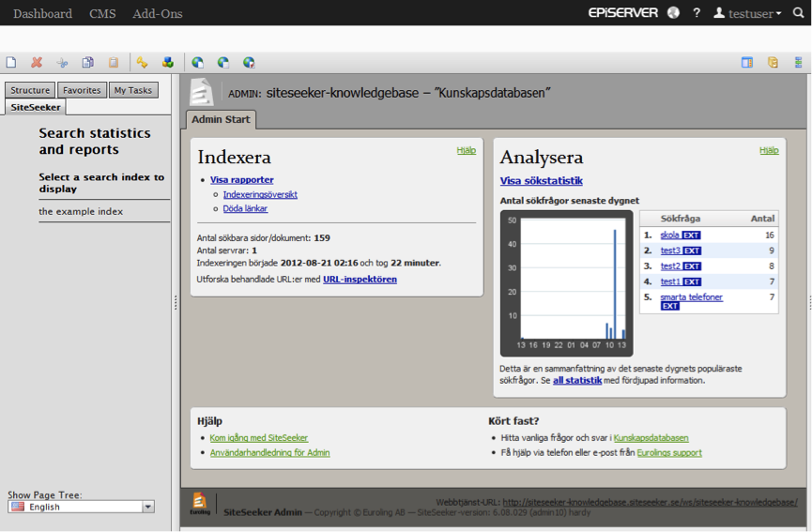This screenshot has height=532, width=812.
Task: Click the skola search query link
Action: coord(669,236)
